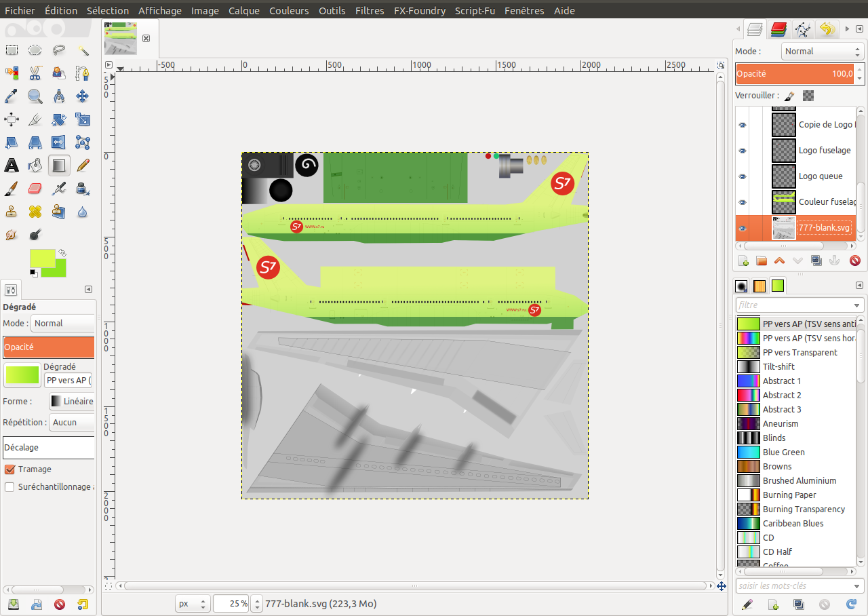Viewport: 868px width, 616px height.
Task: Open the Filtres menu
Action: point(370,11)
